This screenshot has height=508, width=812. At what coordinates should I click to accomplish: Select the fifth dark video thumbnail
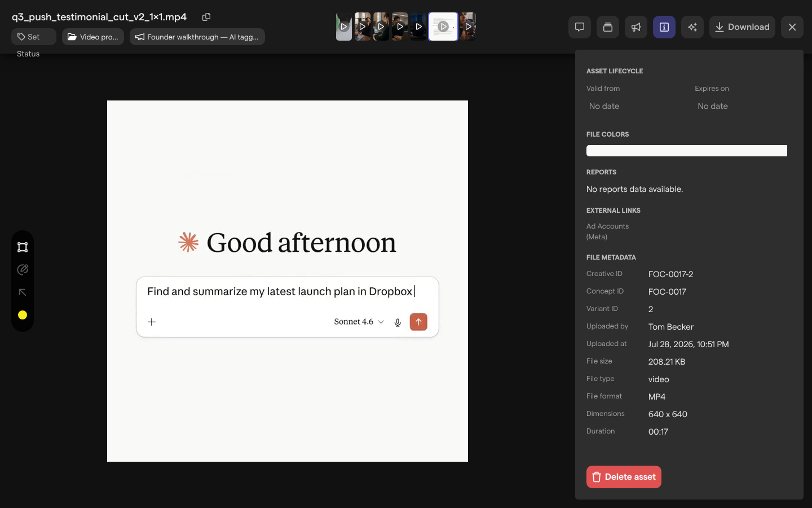point(418,27)
